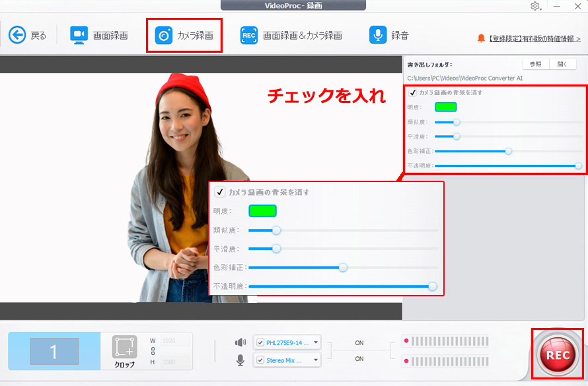Image resolution: width=588 pixels, height=386 pixels.
Task: Choose the 画面録画&カメラ録画 REC icon
Action: tap(249, 36)
